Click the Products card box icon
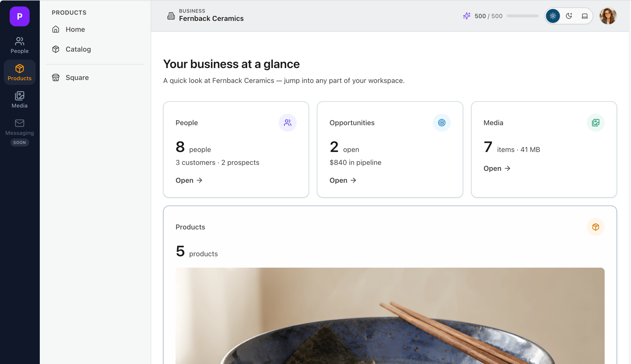The width and height of the screenshot is (631, 364). tap(596, 227)
